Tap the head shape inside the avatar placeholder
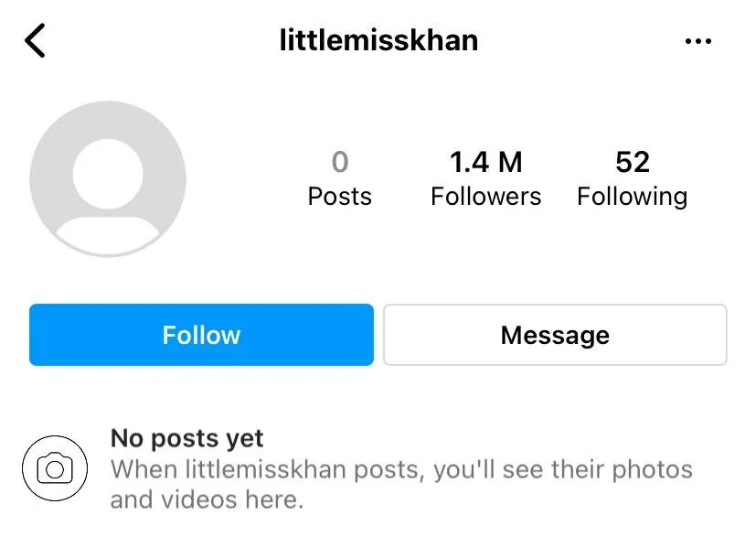 (x=108, y=171)
